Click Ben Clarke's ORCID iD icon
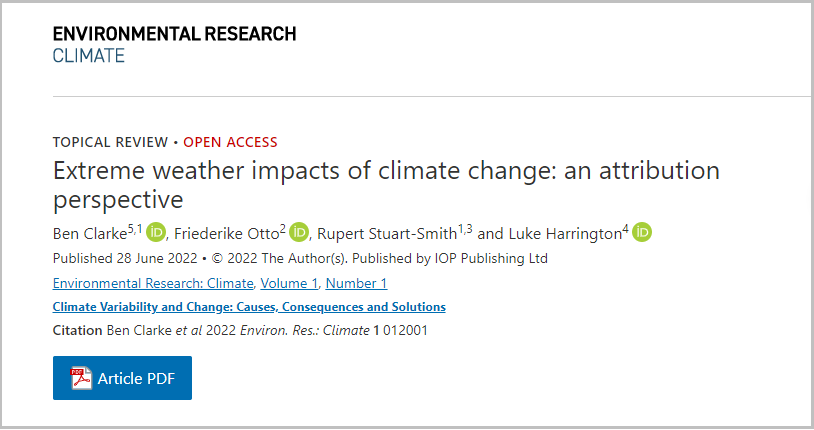This screenshot has width=814, height=430. pyautogui.click(x=156, y=233)
